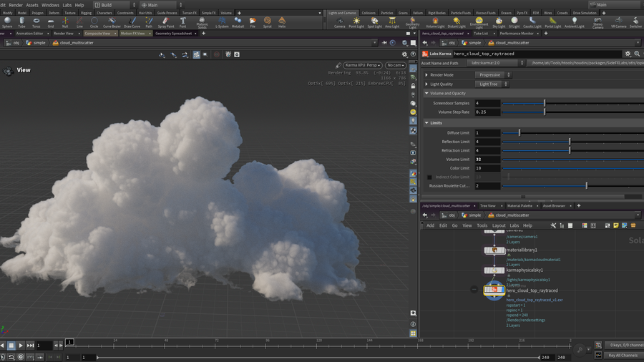Open the Pyro FX shelf tab
This screenshot has width=644, height=362.
(522, 13)
